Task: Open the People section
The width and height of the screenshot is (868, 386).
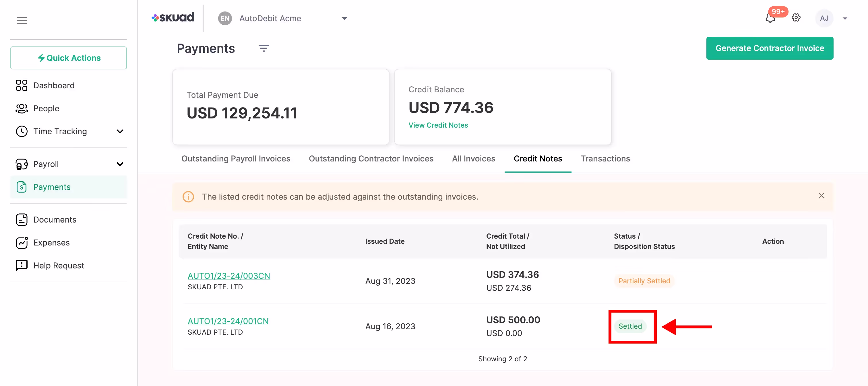Action: click(46, 108)
